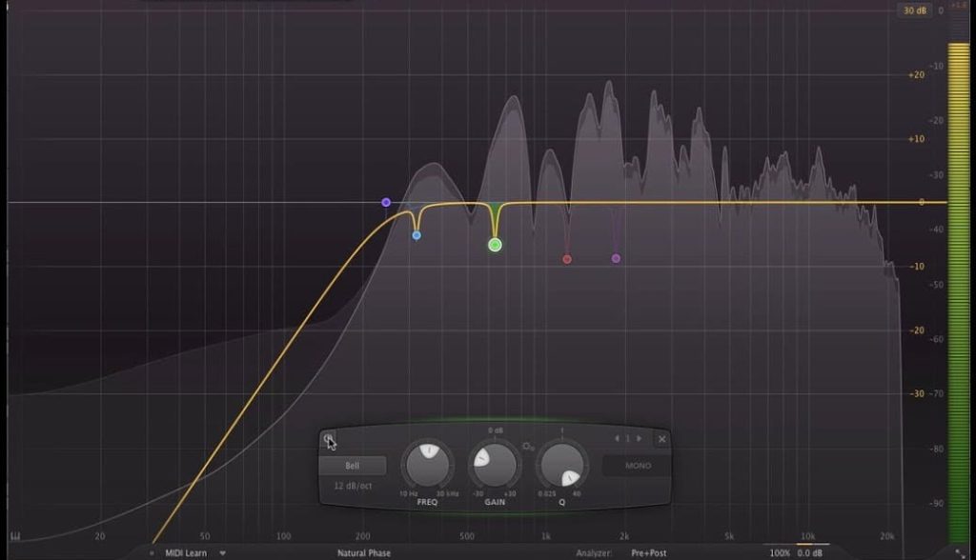
Task: Select the blue notch band dot
Action: 415,232
